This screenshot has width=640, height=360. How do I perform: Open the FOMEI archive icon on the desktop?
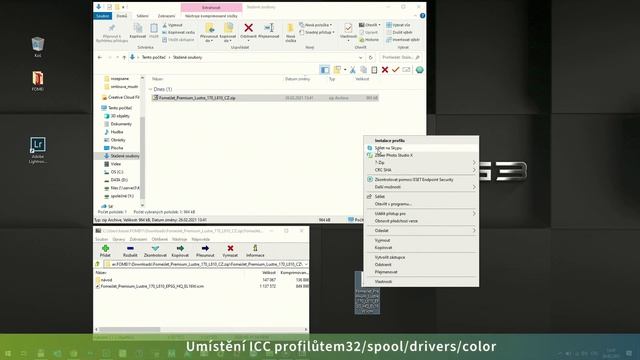38,80
